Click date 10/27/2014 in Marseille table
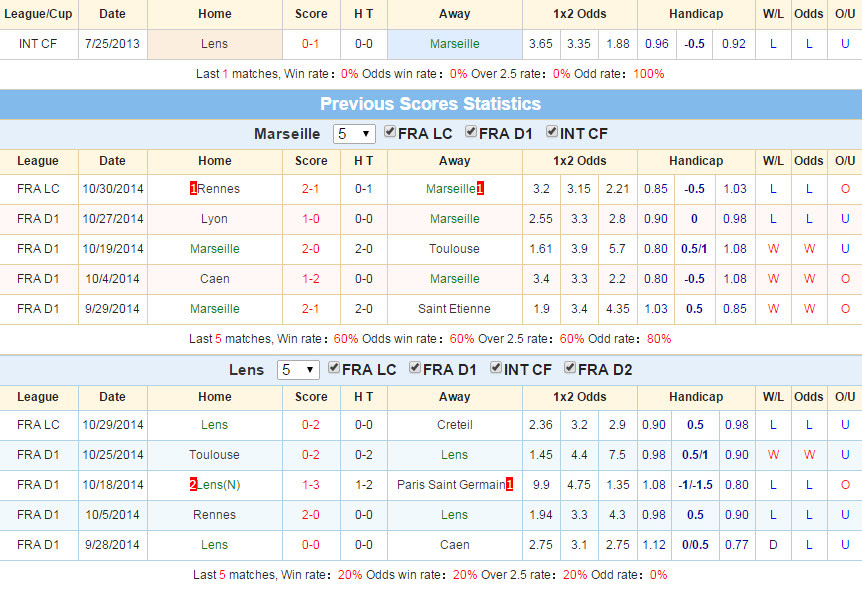The image size is (862, 589). click(x=113, y=219)
